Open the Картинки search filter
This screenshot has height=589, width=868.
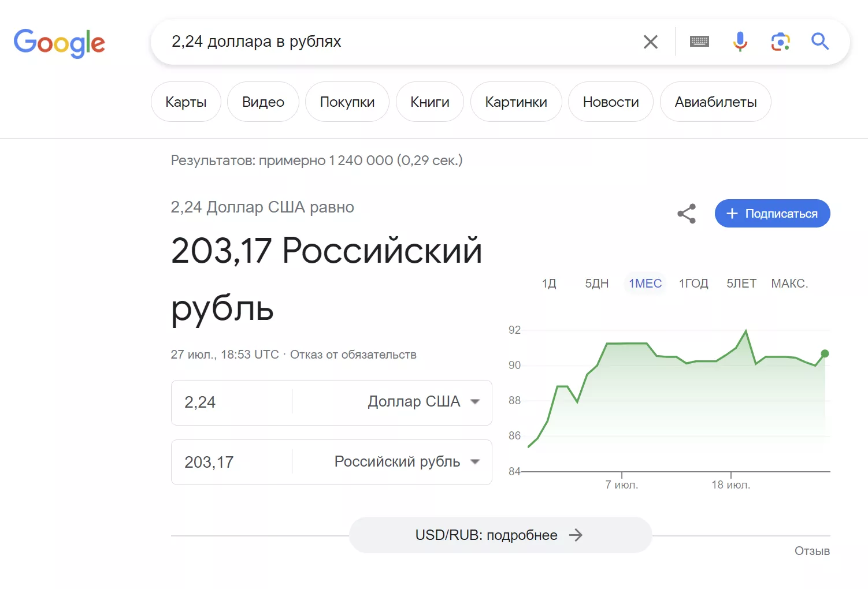(516, 102)
